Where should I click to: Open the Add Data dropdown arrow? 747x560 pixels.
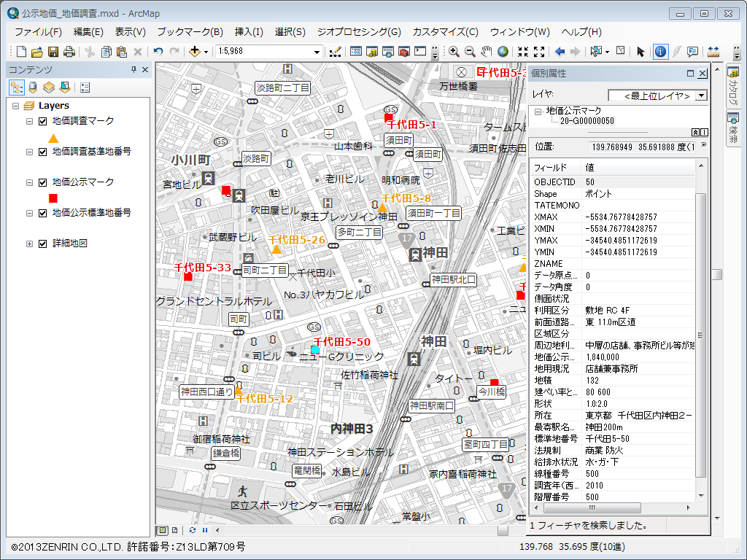tap(206, 52)
